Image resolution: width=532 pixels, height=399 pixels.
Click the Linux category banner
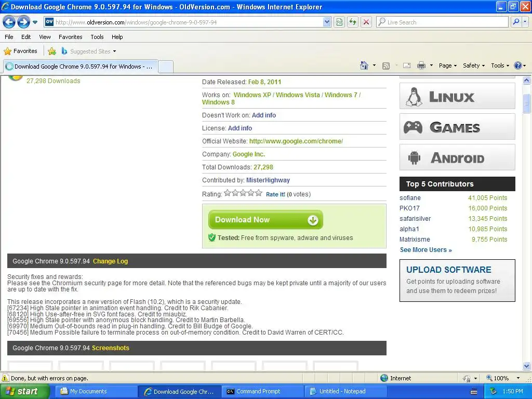[457, 96]
